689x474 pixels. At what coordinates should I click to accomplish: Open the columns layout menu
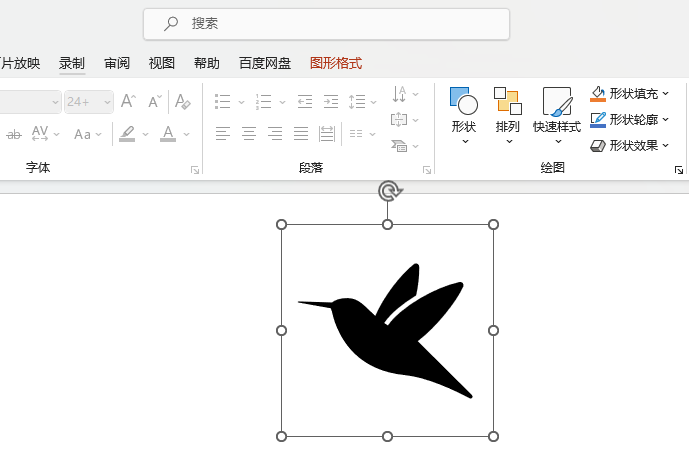[362, 134]
